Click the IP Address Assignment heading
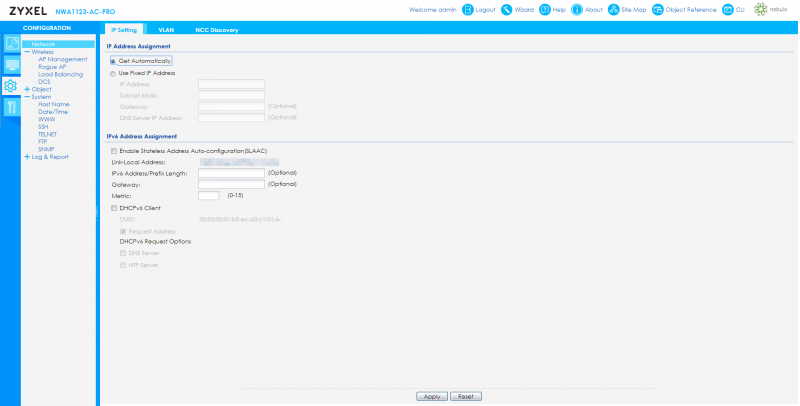 coord(138,46)
